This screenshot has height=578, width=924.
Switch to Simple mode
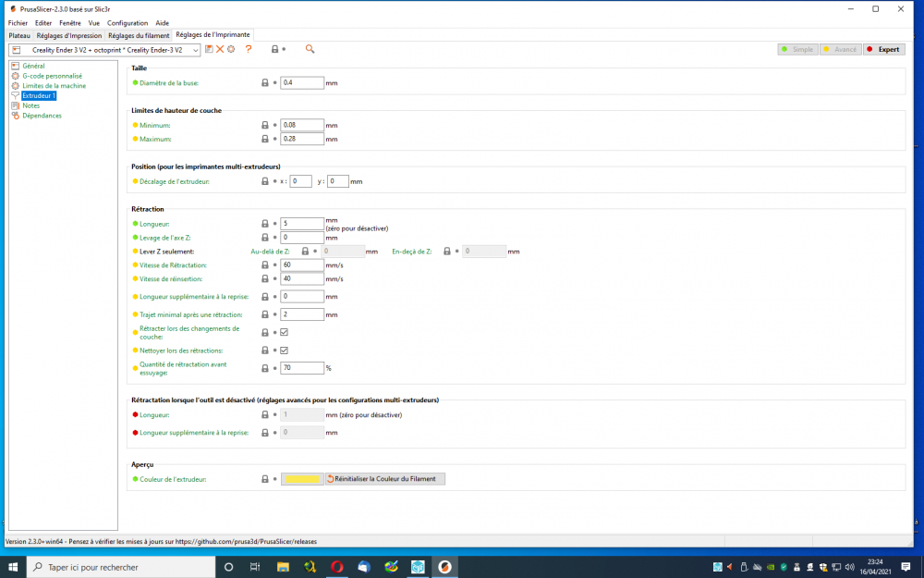coord(798,50)
